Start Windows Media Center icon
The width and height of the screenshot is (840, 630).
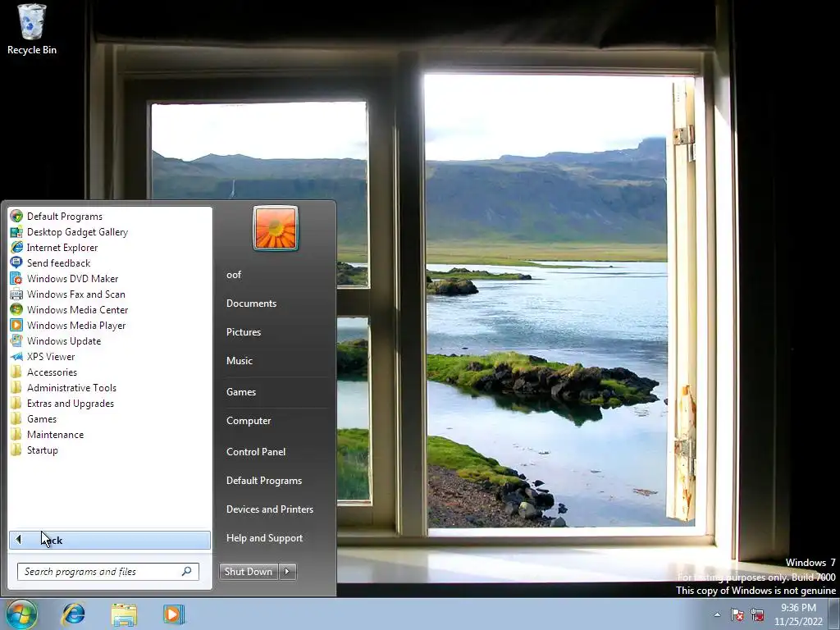point(16,309)
